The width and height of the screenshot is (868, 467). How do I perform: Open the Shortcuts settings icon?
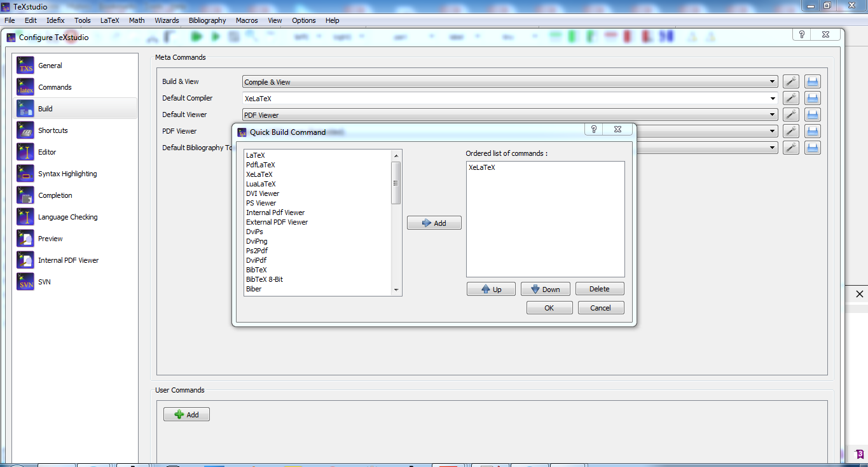point(25,130)
